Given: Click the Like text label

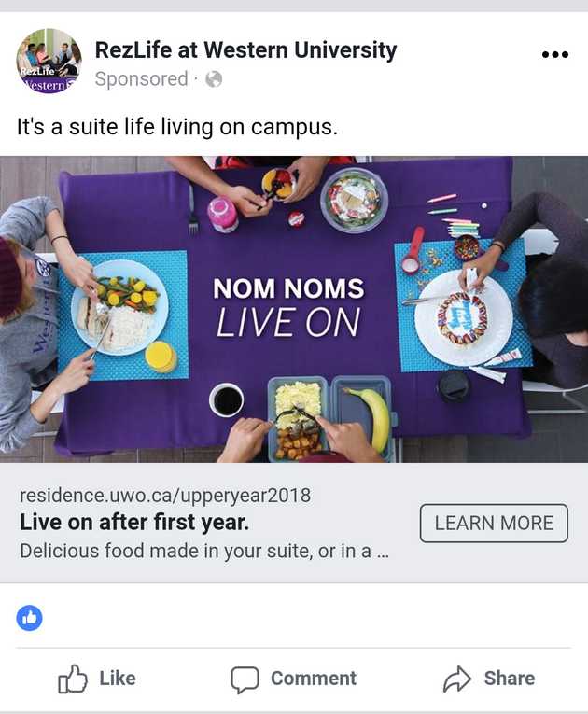Looking at the screenshot, I should 118,678.
